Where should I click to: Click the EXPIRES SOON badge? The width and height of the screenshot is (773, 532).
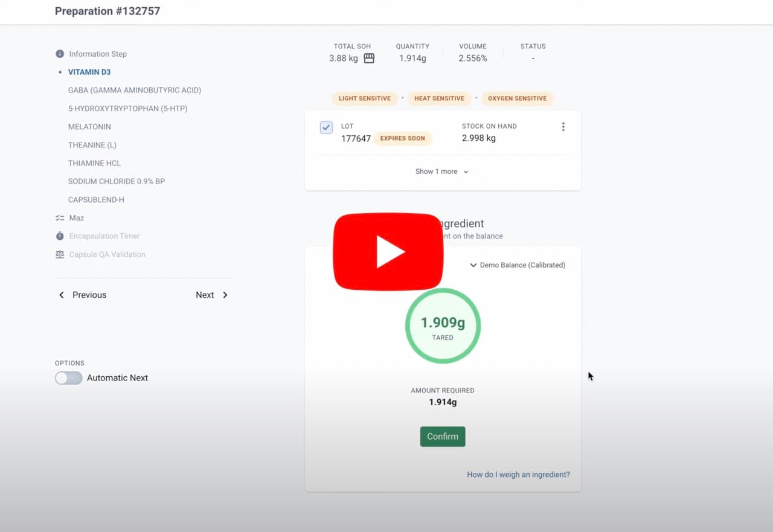click(402, 138)
